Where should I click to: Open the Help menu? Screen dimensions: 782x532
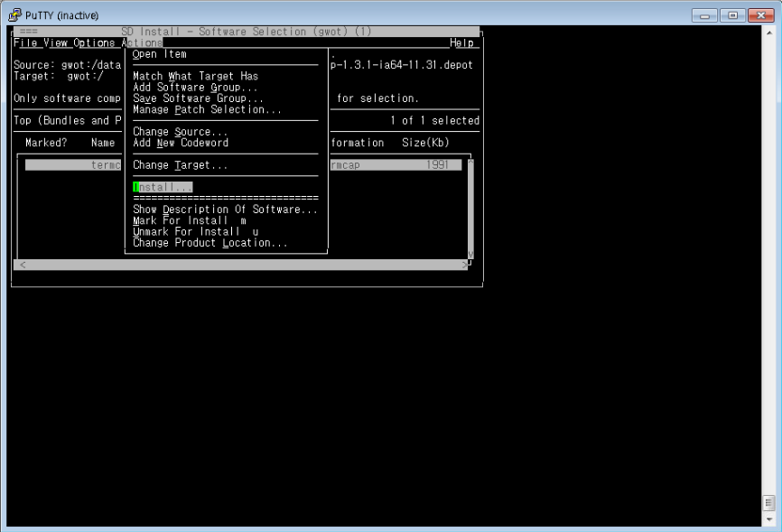pos(461,43)
